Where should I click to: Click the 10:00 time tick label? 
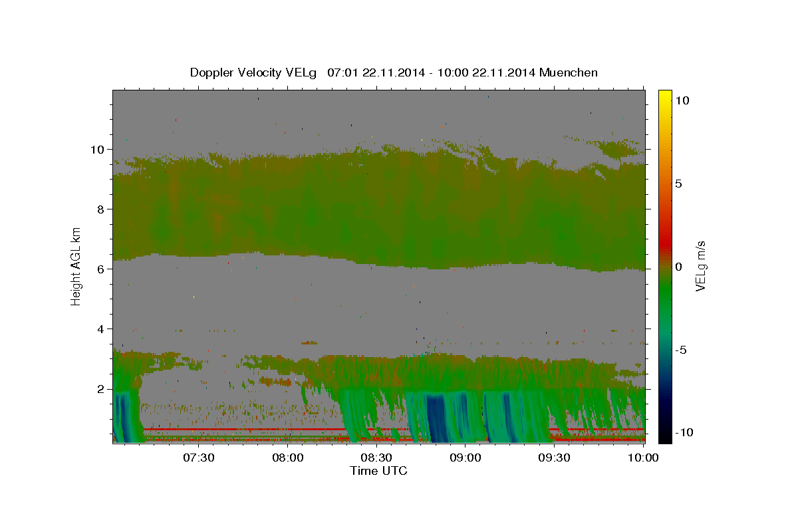643,458
